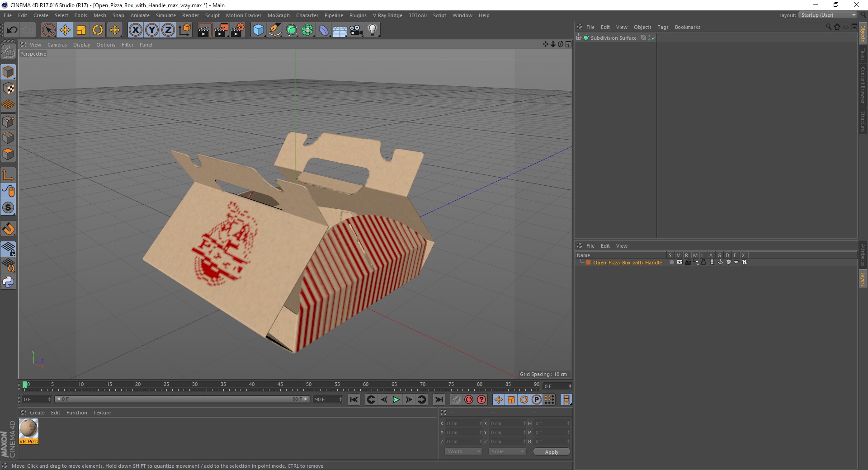Open the Sculpt menu
The width and height of the screenshot is (868, 470).
212,15
